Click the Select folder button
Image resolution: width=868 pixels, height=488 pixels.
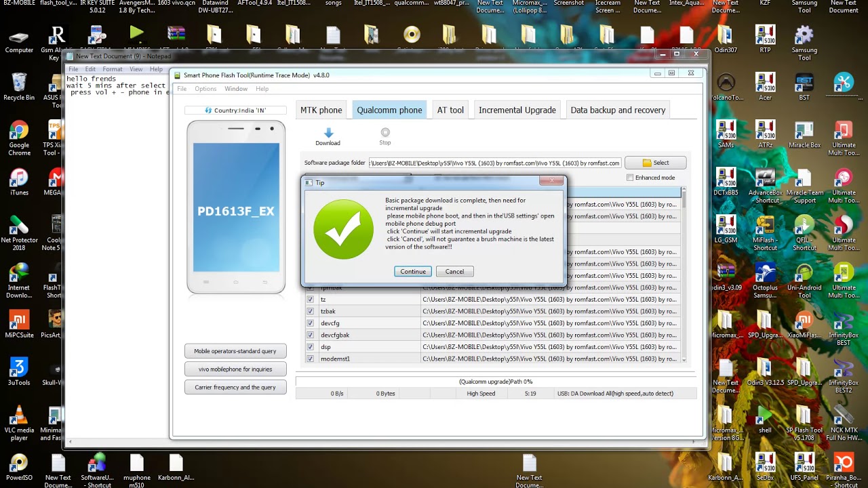coord(655,163)
